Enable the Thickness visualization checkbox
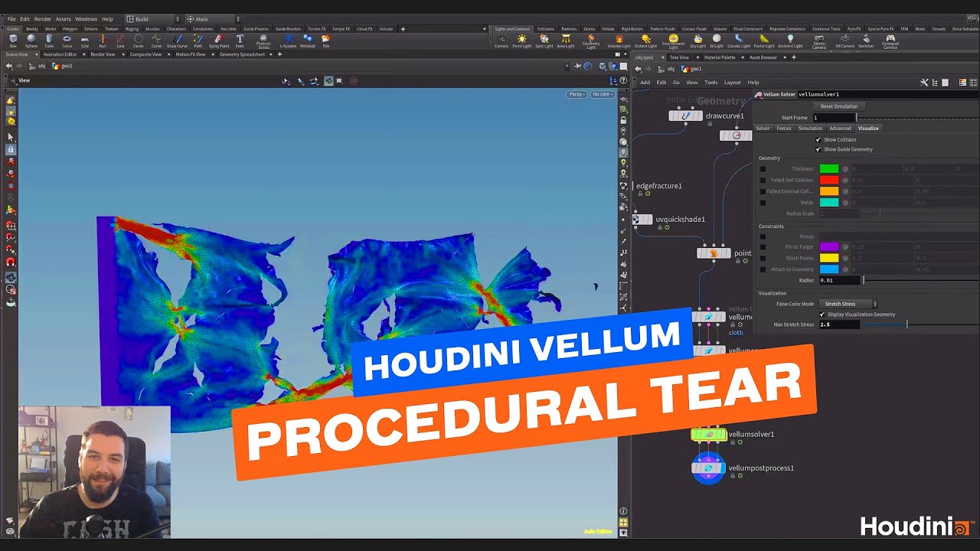980x551 pixels. (763, 169)
